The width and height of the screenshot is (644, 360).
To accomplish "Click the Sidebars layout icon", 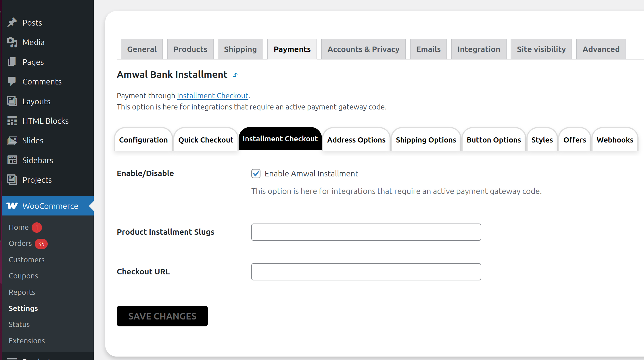I will click(12, 160).
